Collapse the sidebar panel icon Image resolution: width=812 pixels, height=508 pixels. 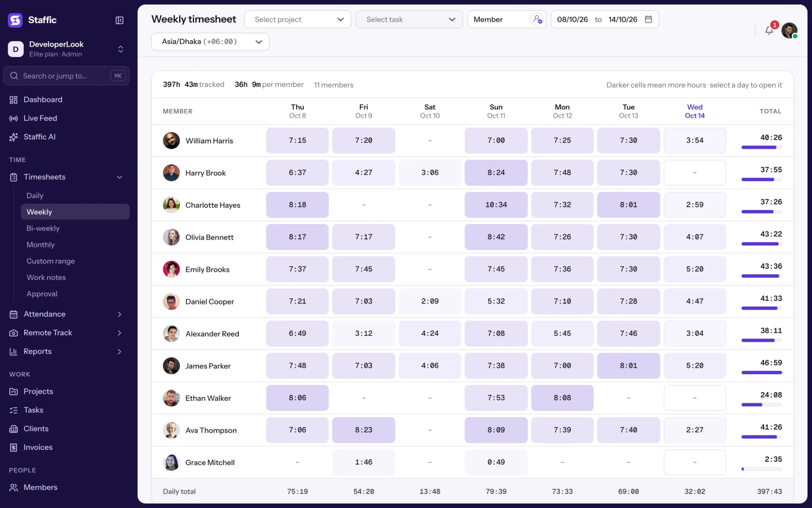119,20
